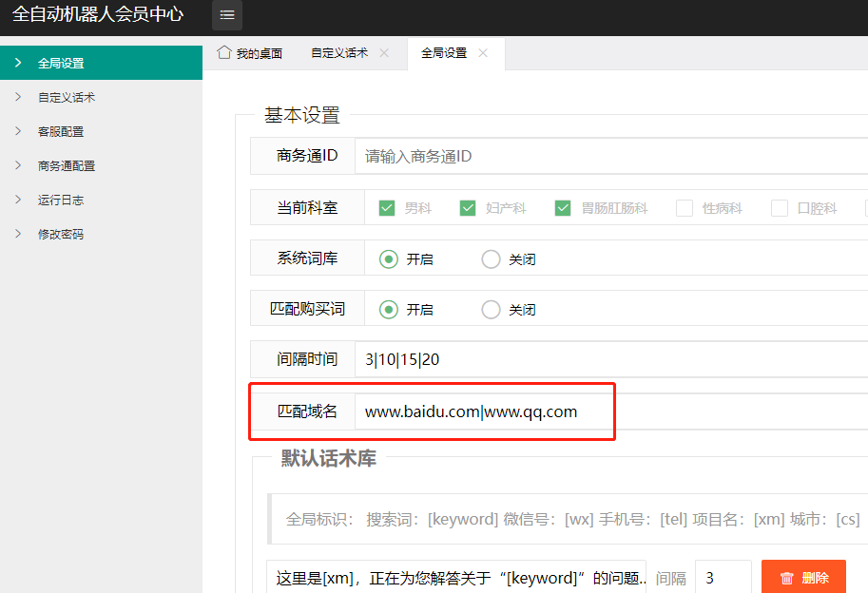Click the 匹配域名 text field
This screenshot has width=868, height=593.
click(608, 411)
